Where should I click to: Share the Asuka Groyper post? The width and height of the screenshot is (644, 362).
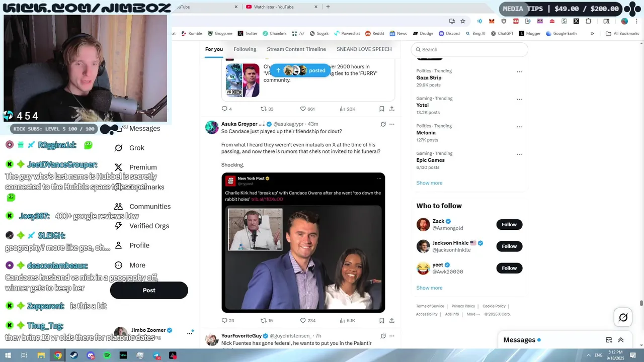tap(392, 320)
